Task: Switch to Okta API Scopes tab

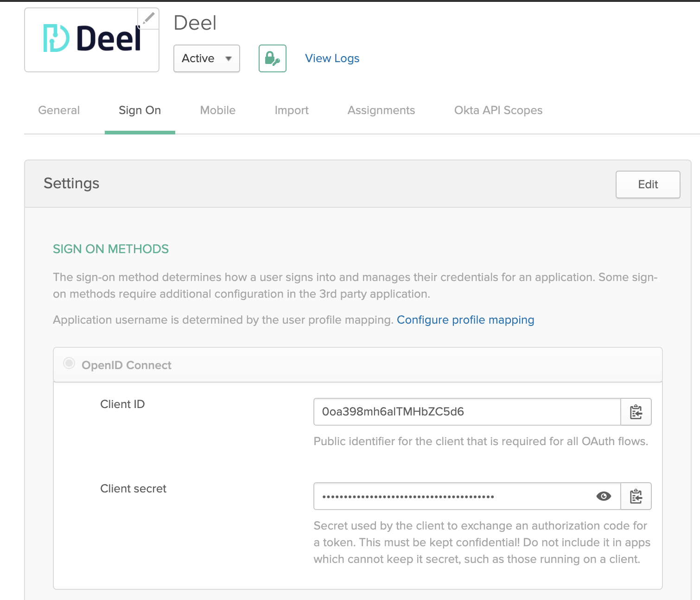Action: 498,110
